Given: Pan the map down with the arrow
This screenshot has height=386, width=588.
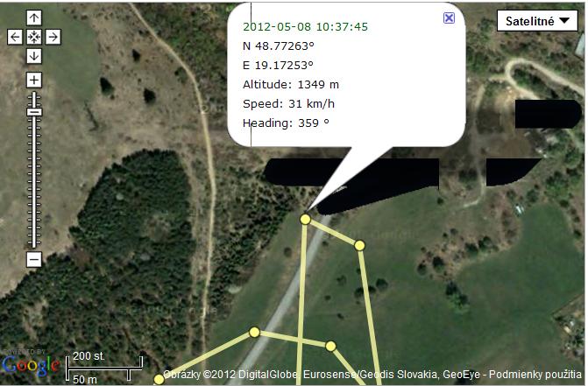Looking at the screenshot, I should click(x=34, y=56).
